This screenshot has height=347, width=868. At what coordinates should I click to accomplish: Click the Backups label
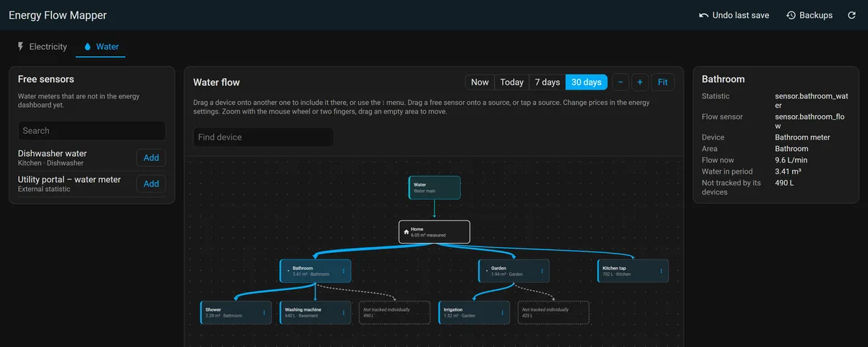tap(816, 15)
